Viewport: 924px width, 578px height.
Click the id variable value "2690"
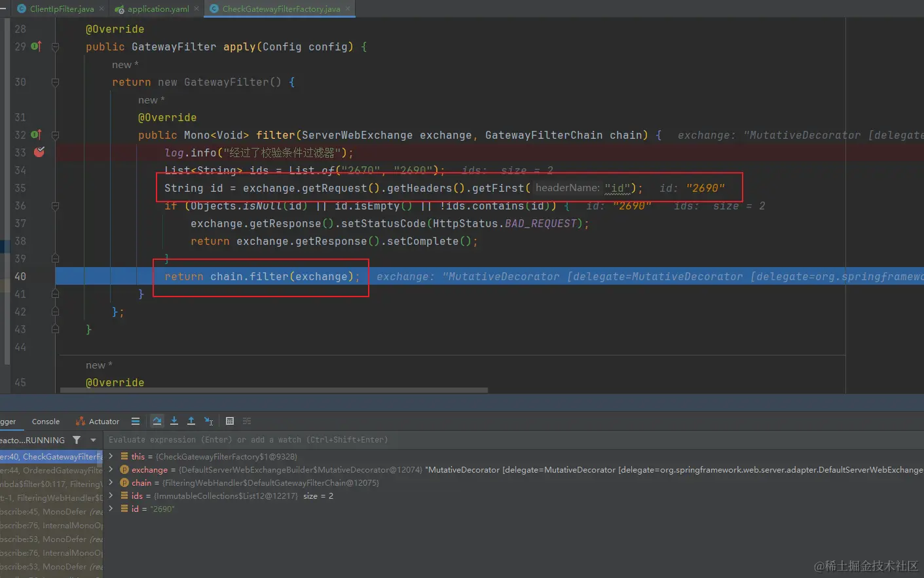click(x=162, y=509)
